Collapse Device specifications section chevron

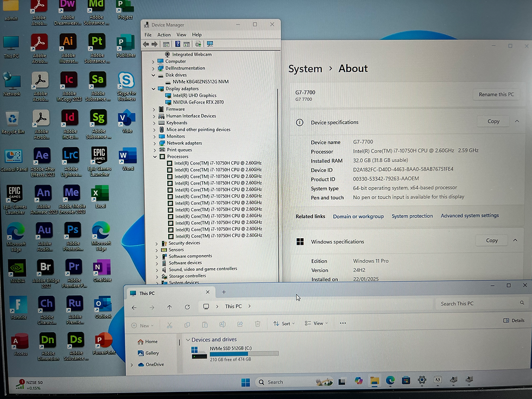click(x=517, y=121)
